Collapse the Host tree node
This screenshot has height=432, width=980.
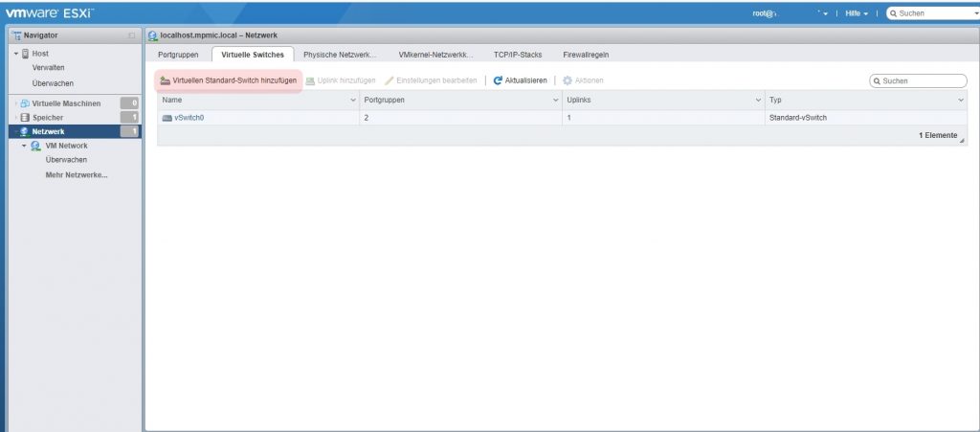click(16, 54)
